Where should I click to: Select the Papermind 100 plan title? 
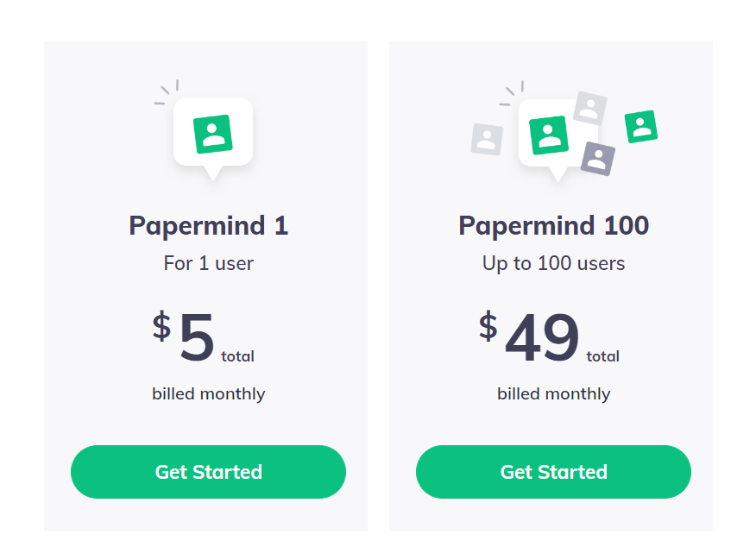[553, 226]
